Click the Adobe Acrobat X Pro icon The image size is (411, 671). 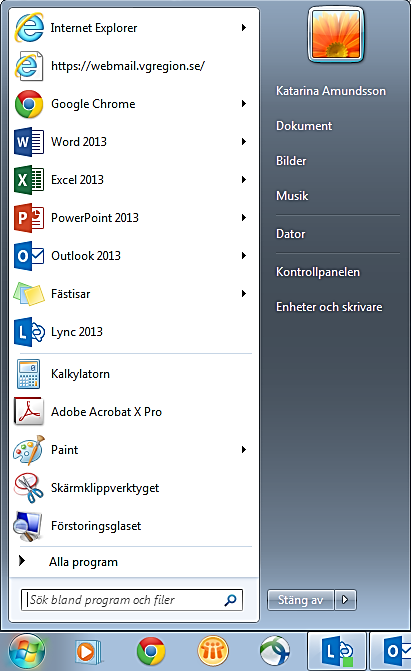29,411
